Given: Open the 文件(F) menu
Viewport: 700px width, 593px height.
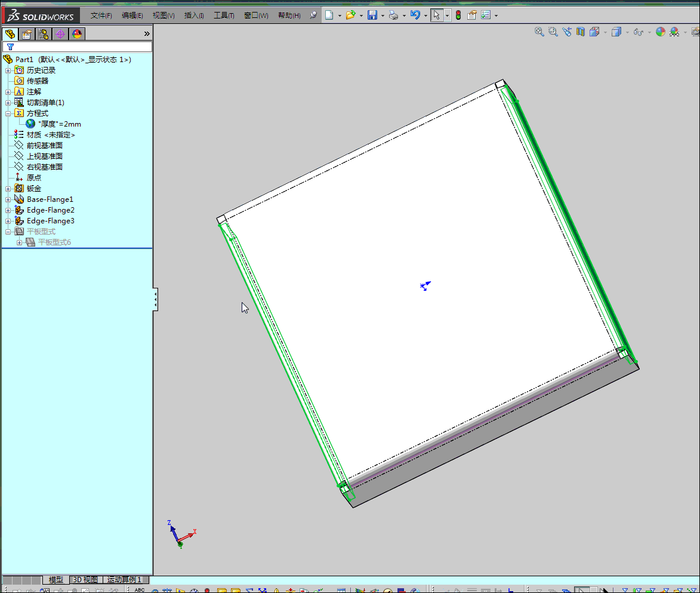Looking at the screenshot, I should point(101,16).
